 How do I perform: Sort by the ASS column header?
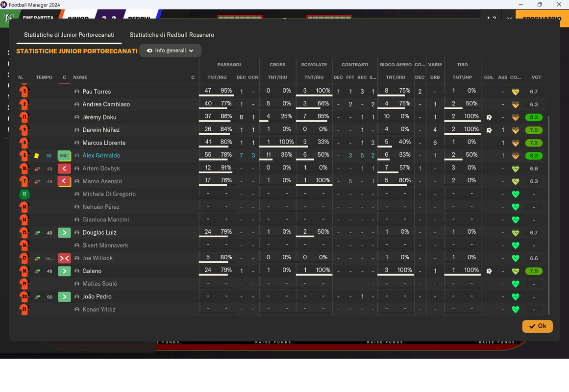tap(503, 77)
